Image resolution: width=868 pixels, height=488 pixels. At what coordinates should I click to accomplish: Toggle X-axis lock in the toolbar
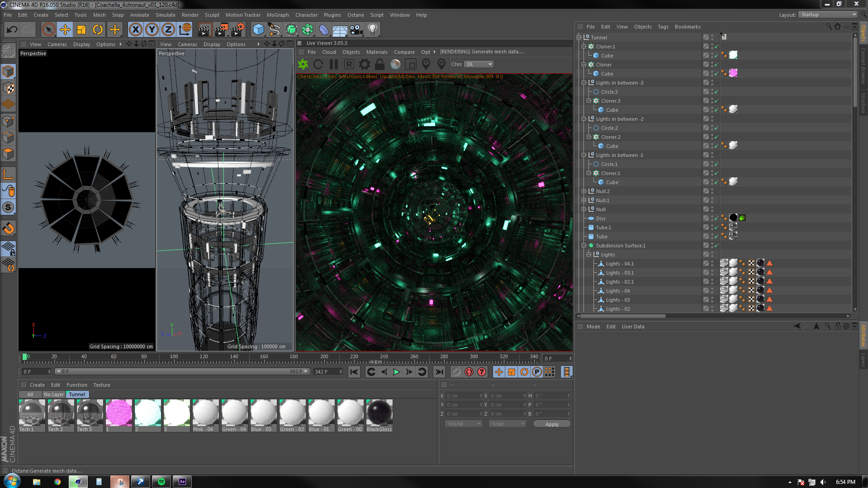click(x=135, y=30)
